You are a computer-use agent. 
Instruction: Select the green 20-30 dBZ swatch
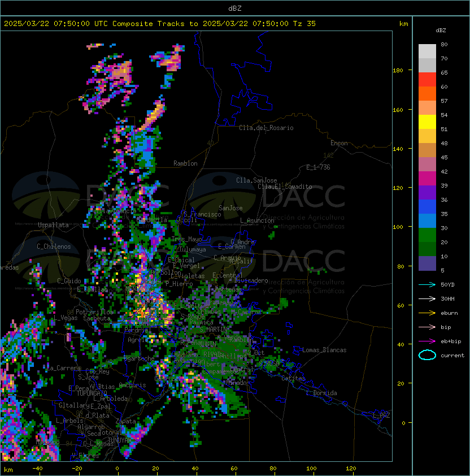click(x=427, y=235)
